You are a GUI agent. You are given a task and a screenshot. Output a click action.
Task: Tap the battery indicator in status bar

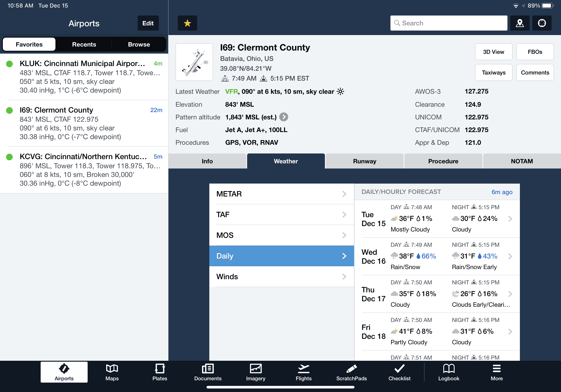[548, 6]
